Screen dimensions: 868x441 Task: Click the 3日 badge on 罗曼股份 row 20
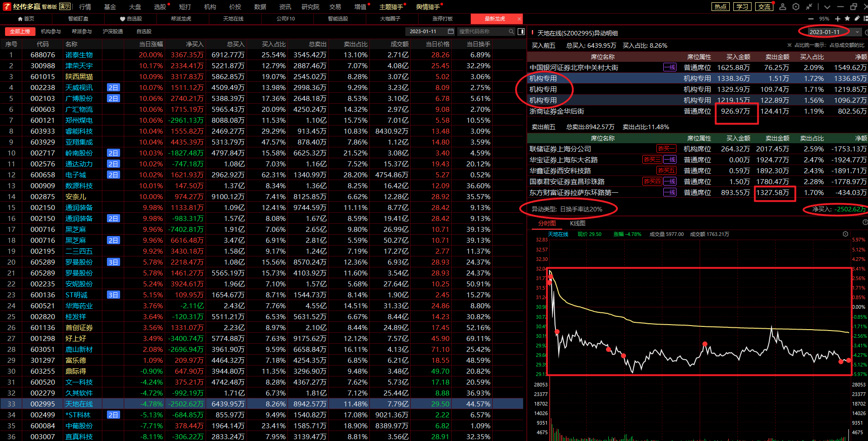113,262
